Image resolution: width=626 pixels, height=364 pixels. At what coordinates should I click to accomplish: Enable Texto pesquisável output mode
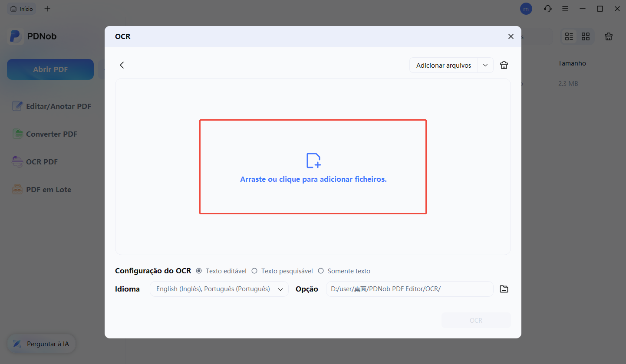click(254, 270)
